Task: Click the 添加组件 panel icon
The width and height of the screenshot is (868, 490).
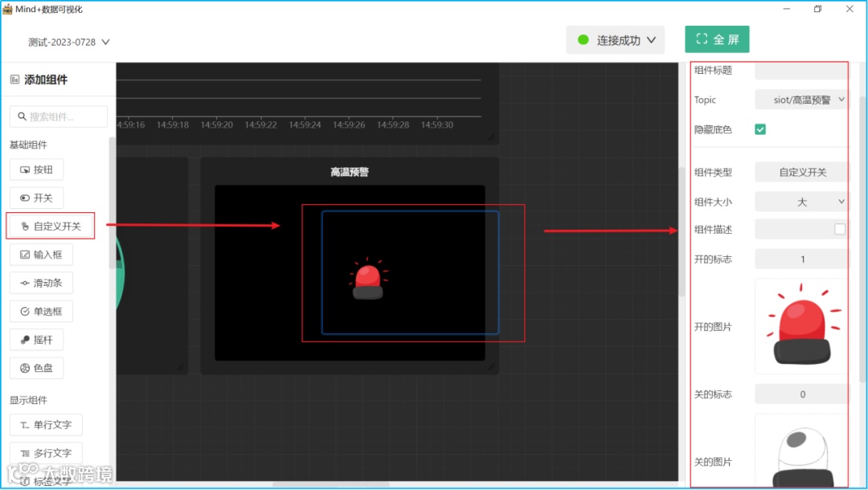Action: (15, 80)
